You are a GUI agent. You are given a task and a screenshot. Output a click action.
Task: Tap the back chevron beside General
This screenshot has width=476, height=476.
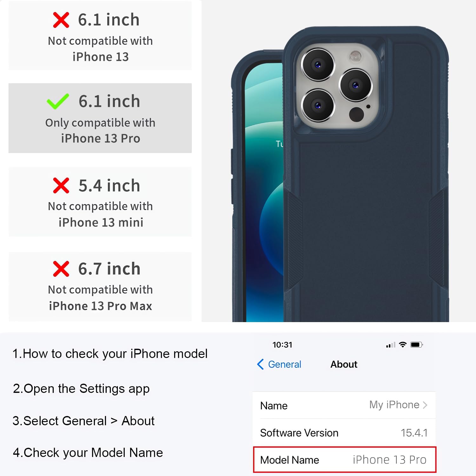260,364
